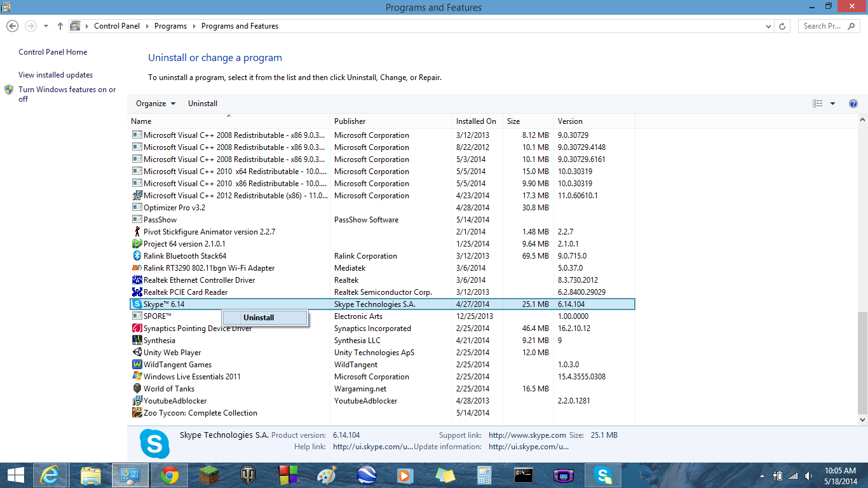Click the Realtek Ethernet Controller Driver icon
This screenshot has width=868, height=488.
tap(137, 280)
